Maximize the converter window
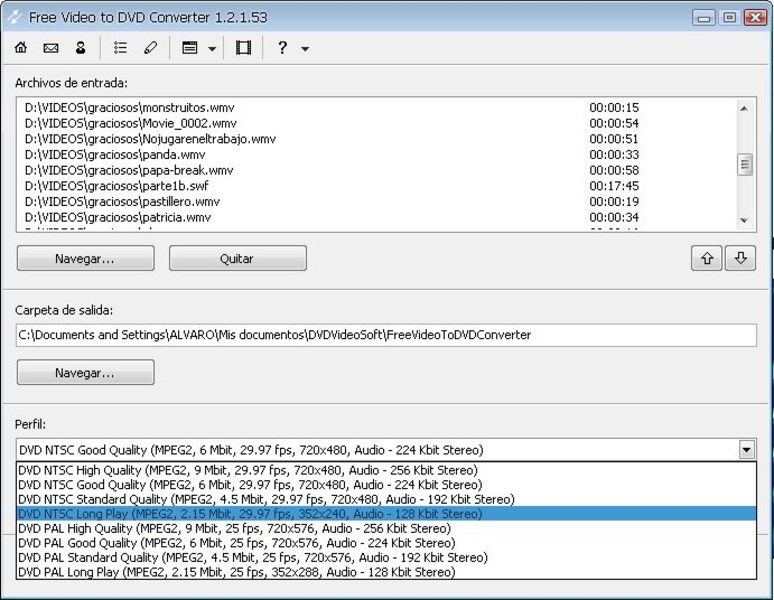 click(730, 18)
